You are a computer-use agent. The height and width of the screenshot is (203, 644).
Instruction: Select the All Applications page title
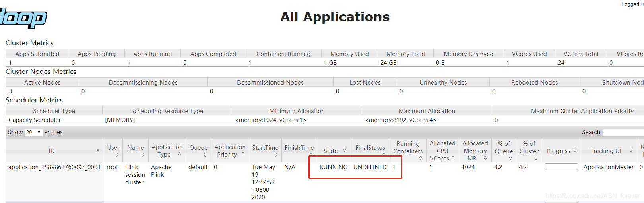tap(335, 17)
